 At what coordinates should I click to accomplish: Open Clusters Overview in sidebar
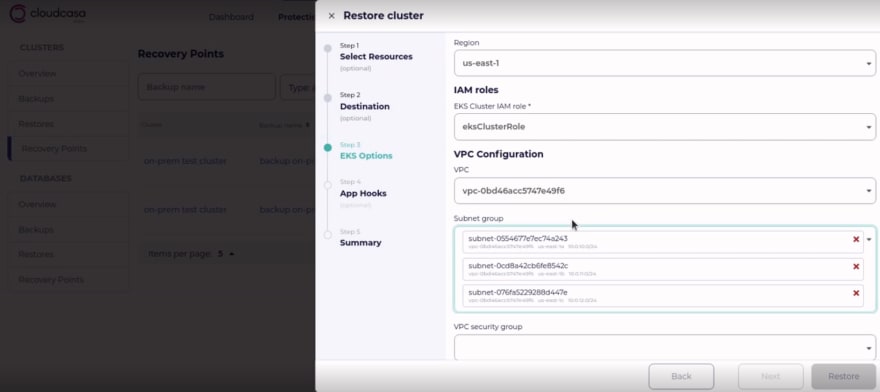pos(67,74)
